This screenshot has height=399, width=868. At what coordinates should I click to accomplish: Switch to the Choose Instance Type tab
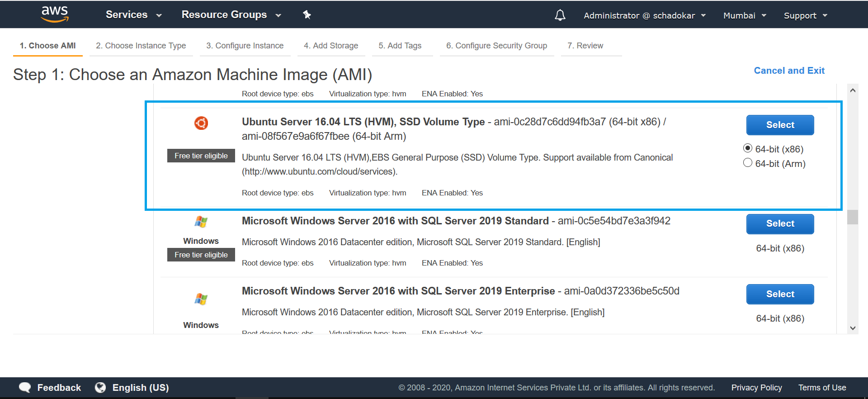tap(141, 46)
